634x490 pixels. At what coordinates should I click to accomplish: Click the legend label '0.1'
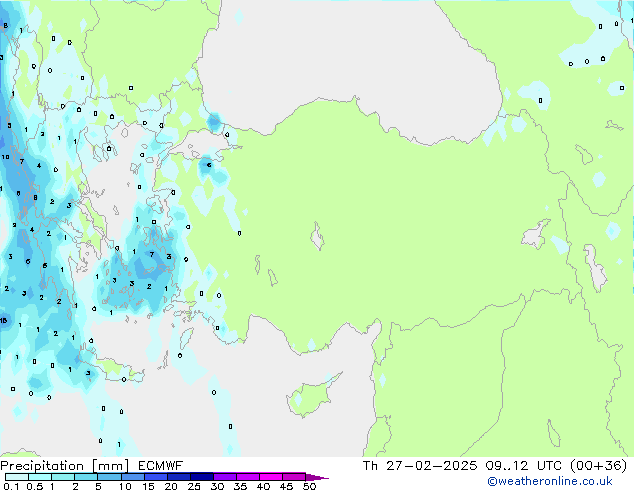[11, 486]
